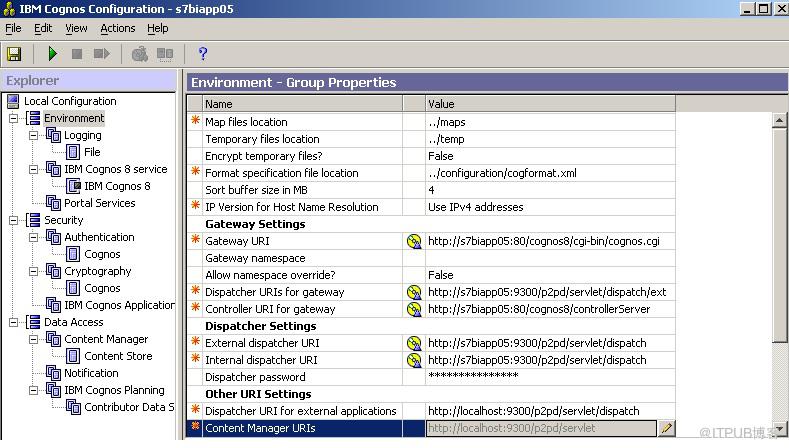Open help with the question mark icon
This screenshot has height=448, width=789.
click(x=203, y=54)
